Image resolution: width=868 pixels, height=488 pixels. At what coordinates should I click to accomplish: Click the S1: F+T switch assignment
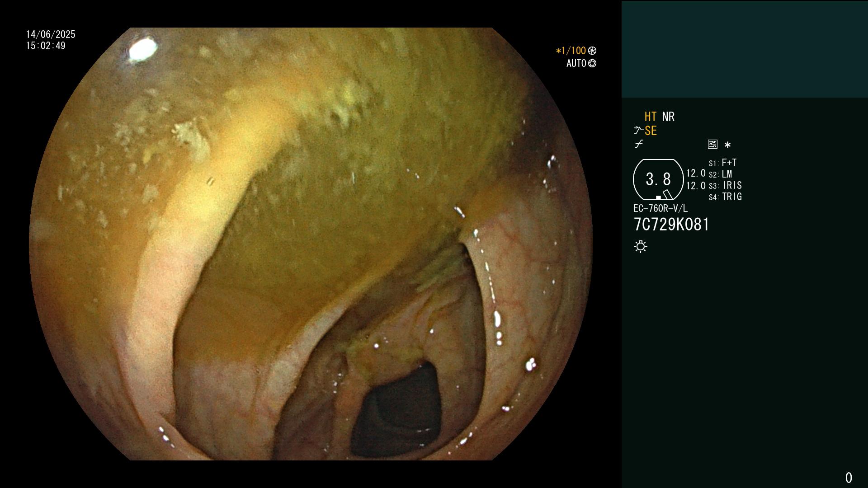pos(722,163)
